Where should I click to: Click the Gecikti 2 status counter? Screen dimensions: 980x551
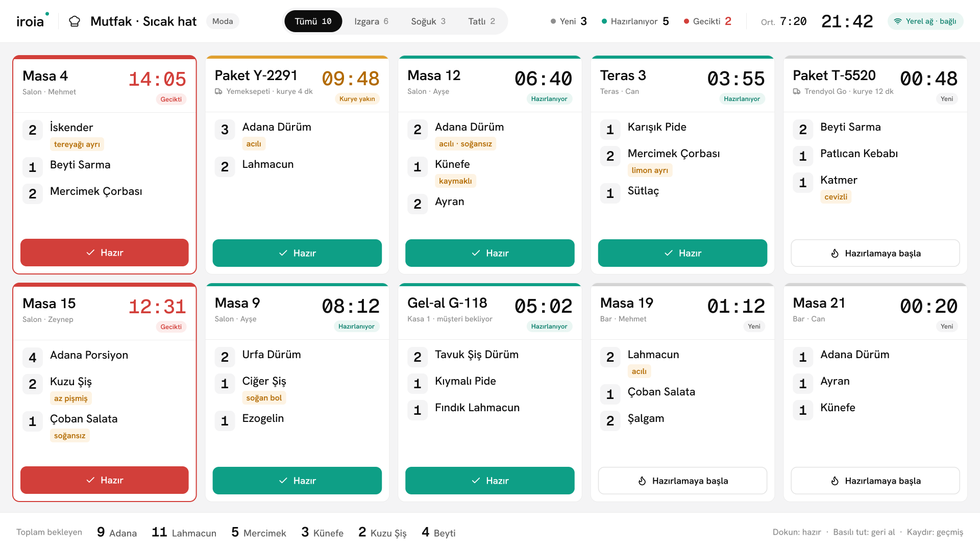[x=707, y=21]
